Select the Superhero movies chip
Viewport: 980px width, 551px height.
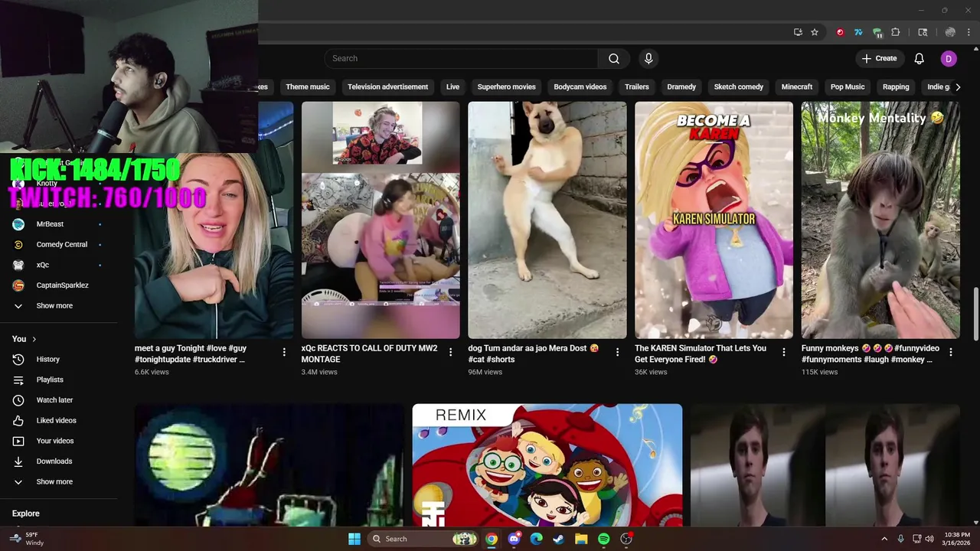pyautogui.click(x=506, y=86)
